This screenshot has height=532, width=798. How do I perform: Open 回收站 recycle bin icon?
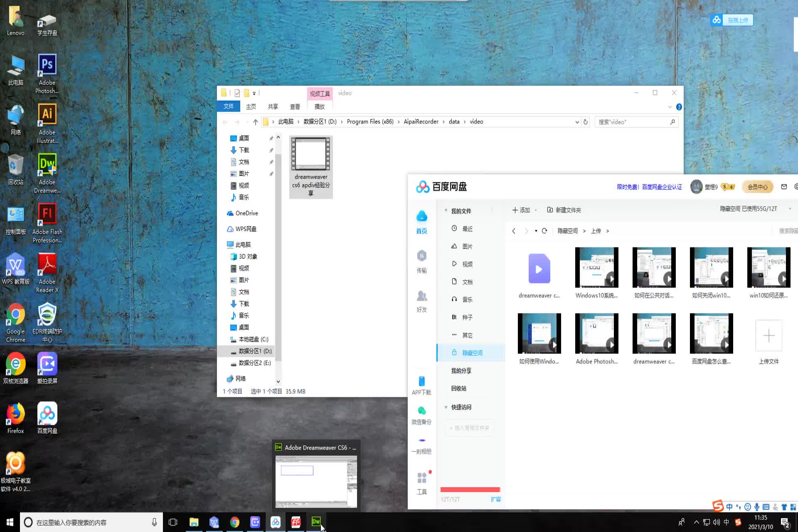tap(16, 169)
